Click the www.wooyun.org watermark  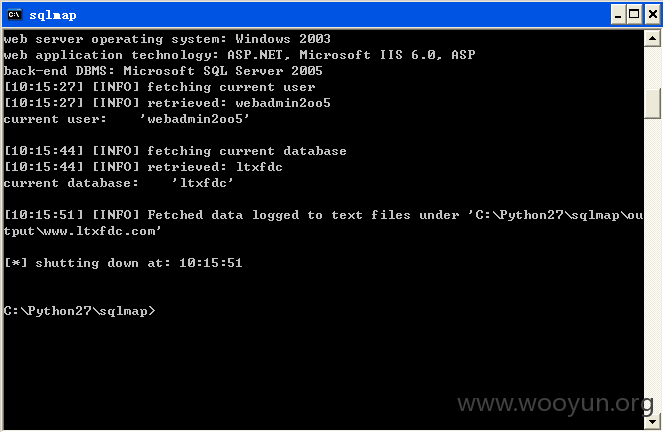555,403
